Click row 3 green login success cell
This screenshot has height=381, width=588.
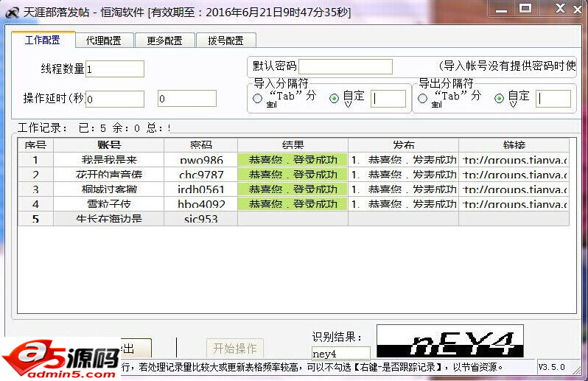[293, 189]
